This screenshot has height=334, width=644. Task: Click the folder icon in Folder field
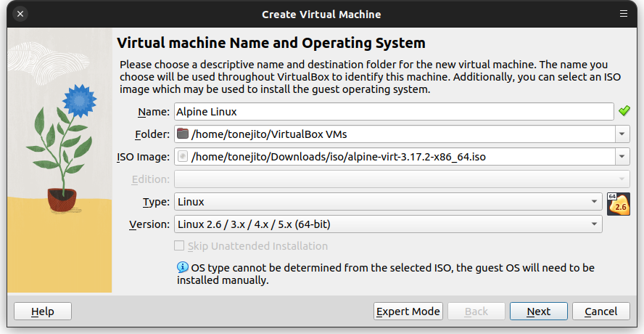coord(183,134)
